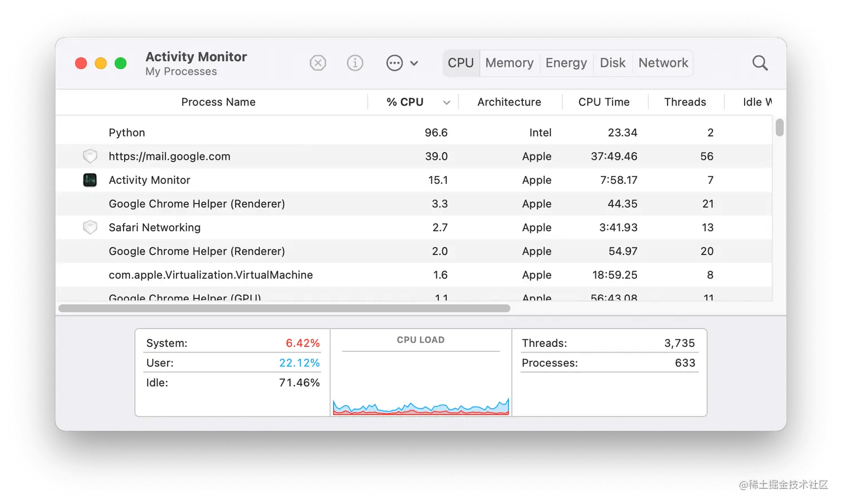Viewport: 842px width, 504px height.
Task: Sort by Architecture column header
Action: (509, 102)
